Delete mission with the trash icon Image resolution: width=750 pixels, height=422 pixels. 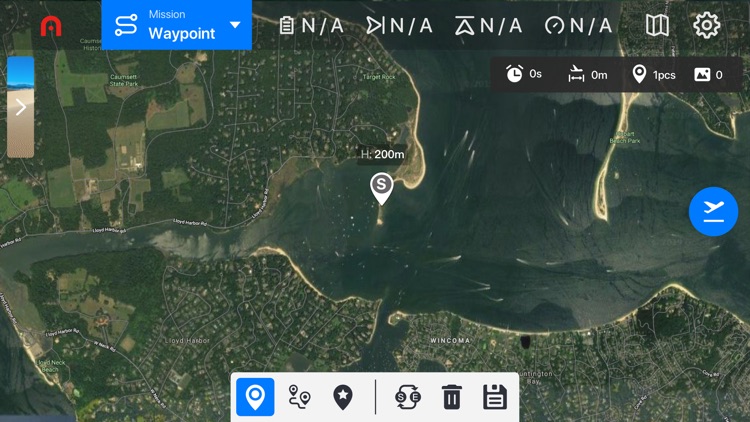(452, 397)
